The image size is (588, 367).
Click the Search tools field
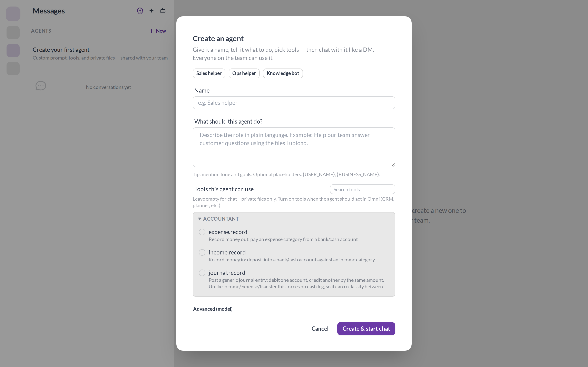(363, 189)
